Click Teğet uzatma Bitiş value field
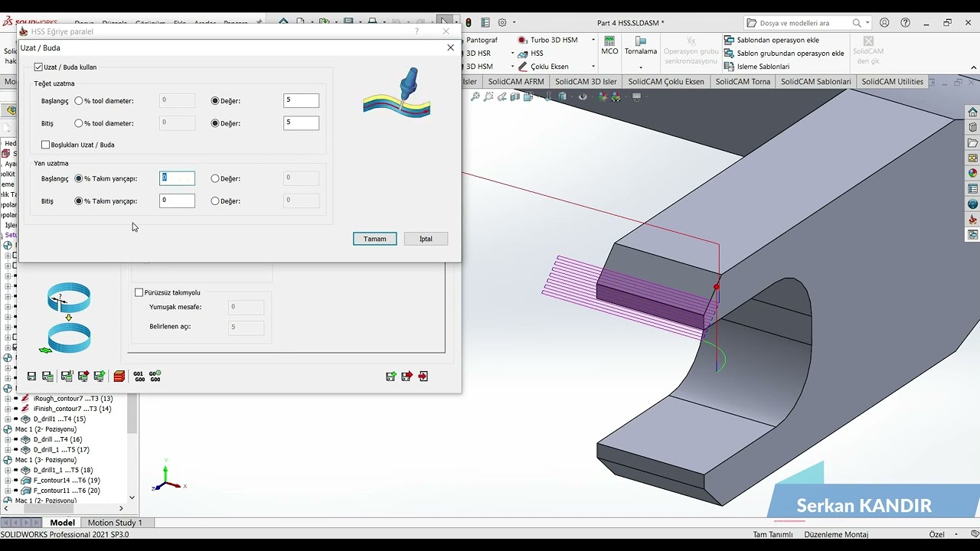 tap(301, 122)
